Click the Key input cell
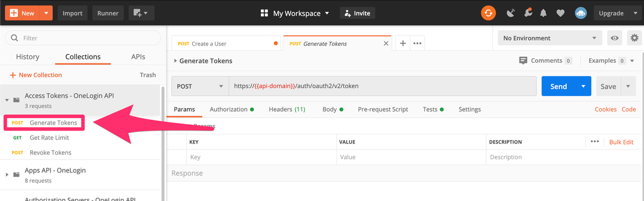 261,157
